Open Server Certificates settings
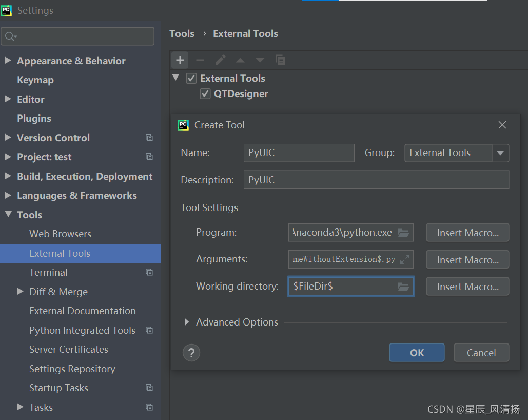Screen dimensions: 528x420 69,350
